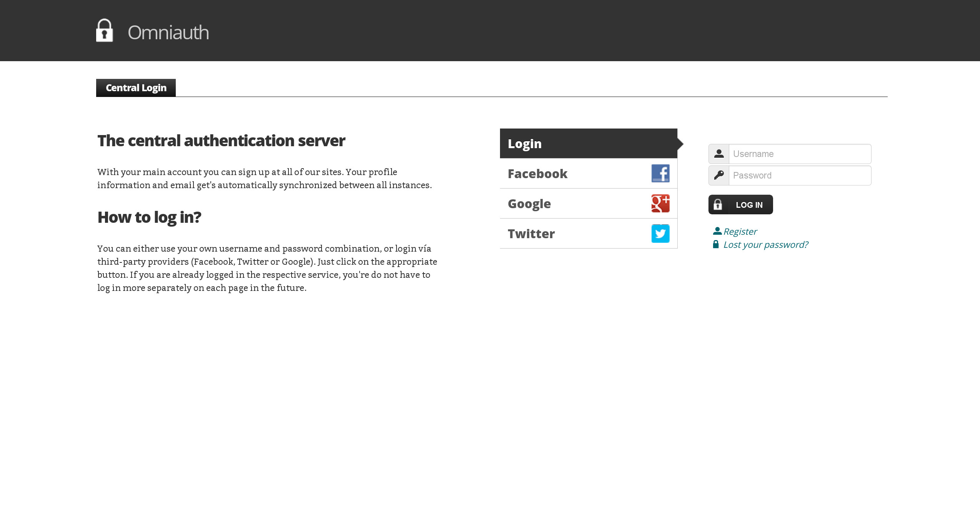Open the Central Login tab
This screenshot has width=980, height=526.
pyautogui.click(x=136, y=88)
